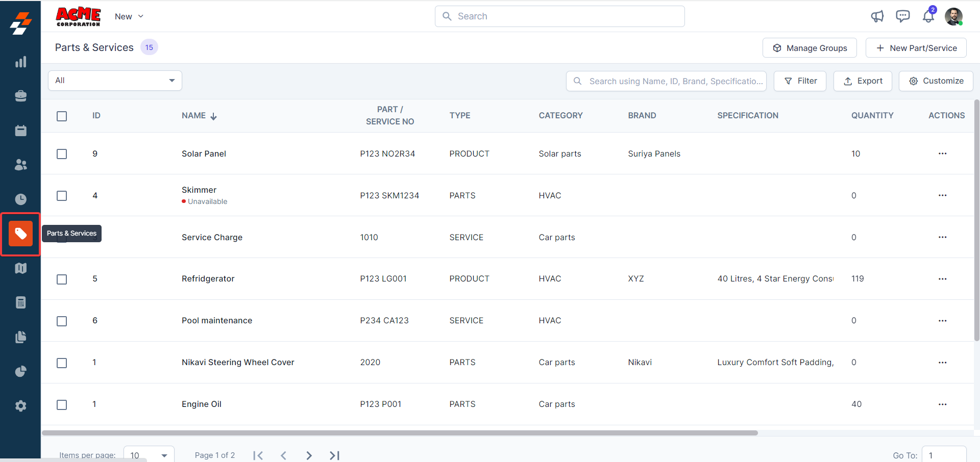980x462 pixels.
Task: Click the notifications bell icon
Action: click(x=928, y=16)
